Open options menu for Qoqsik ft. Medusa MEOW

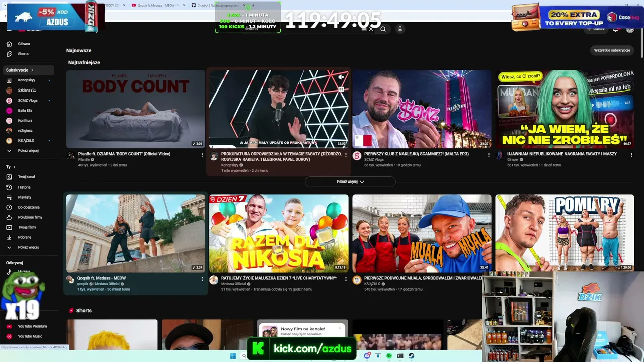click(203, 279)
